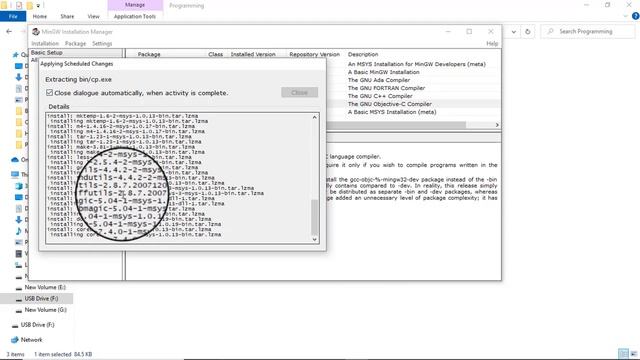Click the Close button in Applying Scheduled Changes

pyautogui.click(x=299, y=93)
